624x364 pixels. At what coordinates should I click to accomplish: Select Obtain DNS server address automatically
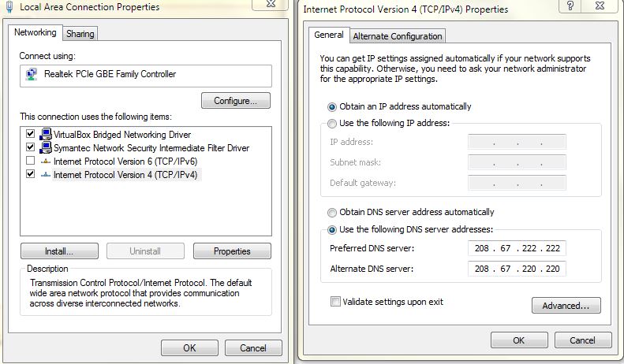point(332,212)
